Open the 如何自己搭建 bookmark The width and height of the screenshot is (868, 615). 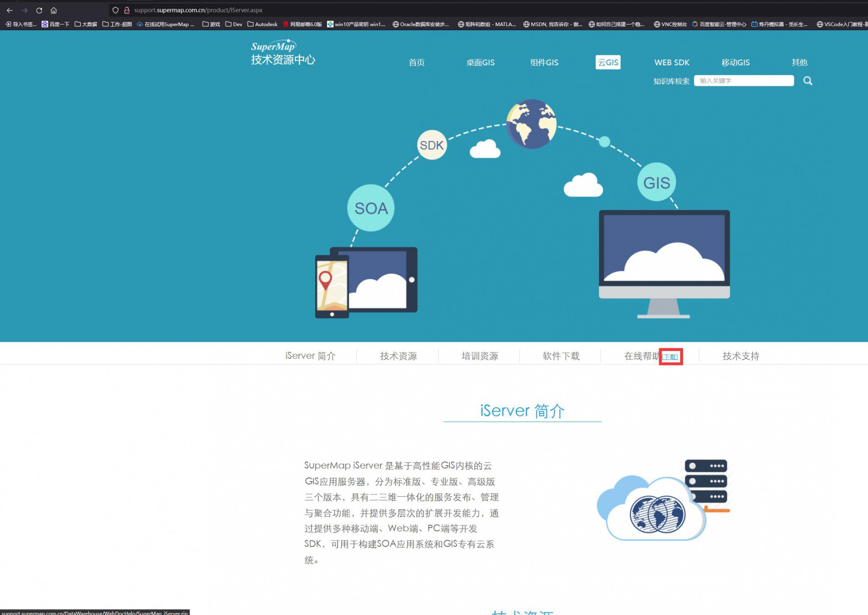tap(617, 24)
